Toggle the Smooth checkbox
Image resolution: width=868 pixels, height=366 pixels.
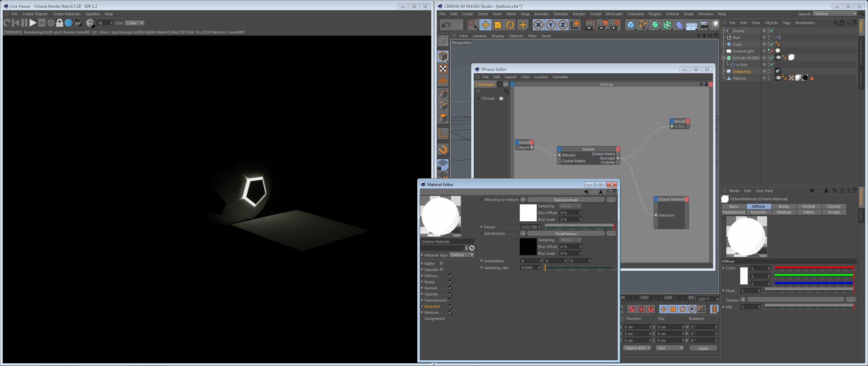441,270
